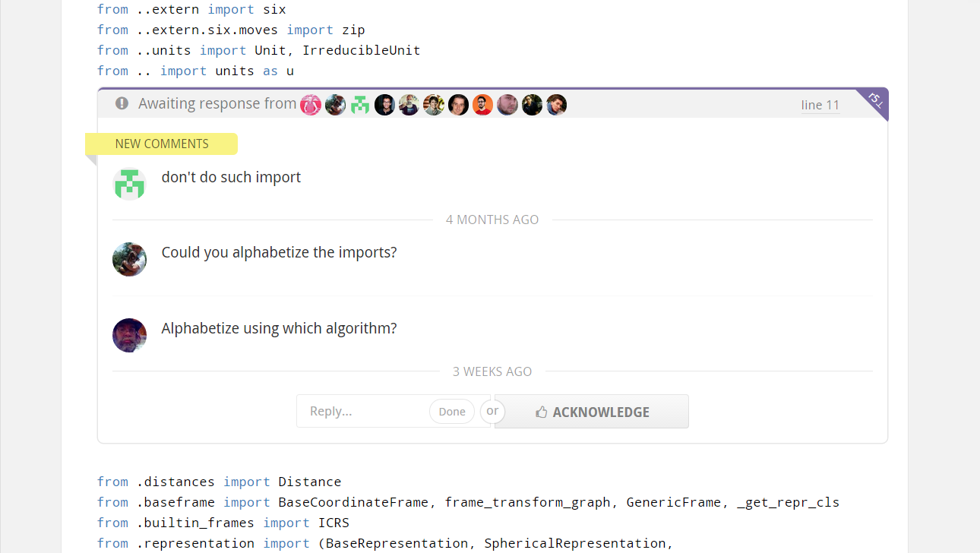The width and height of the screenshot is (980, 553).
Task: Click the 4 MONTHS AGO separator
Action: (x=492, y=220)
